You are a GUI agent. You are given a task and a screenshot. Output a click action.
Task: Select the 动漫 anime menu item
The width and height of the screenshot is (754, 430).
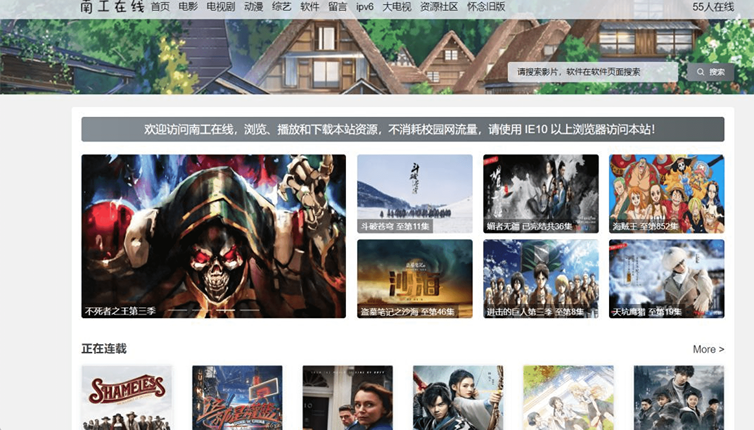click(x=253, y=7)
